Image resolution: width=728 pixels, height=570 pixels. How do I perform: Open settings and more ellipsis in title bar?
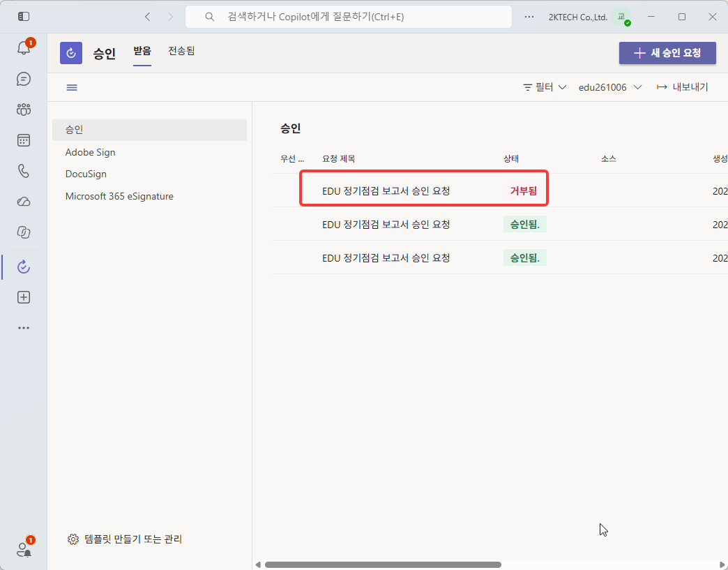pos(529,17)
